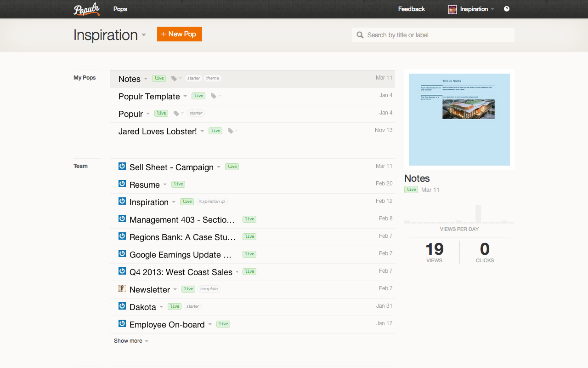Viewport: 588px width, 368px height.
Task: Click the views per day chart
Action: coord(459,214)
